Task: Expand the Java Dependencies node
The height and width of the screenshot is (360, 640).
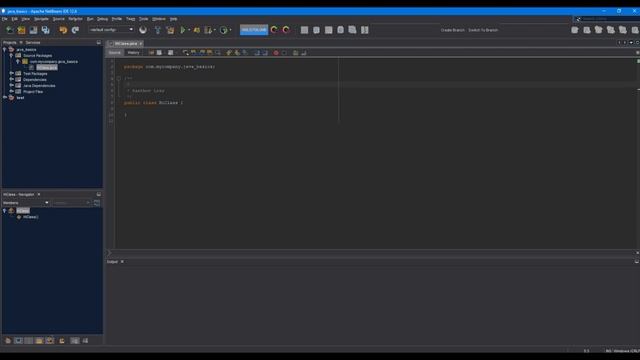Action: tap(11, 86)
